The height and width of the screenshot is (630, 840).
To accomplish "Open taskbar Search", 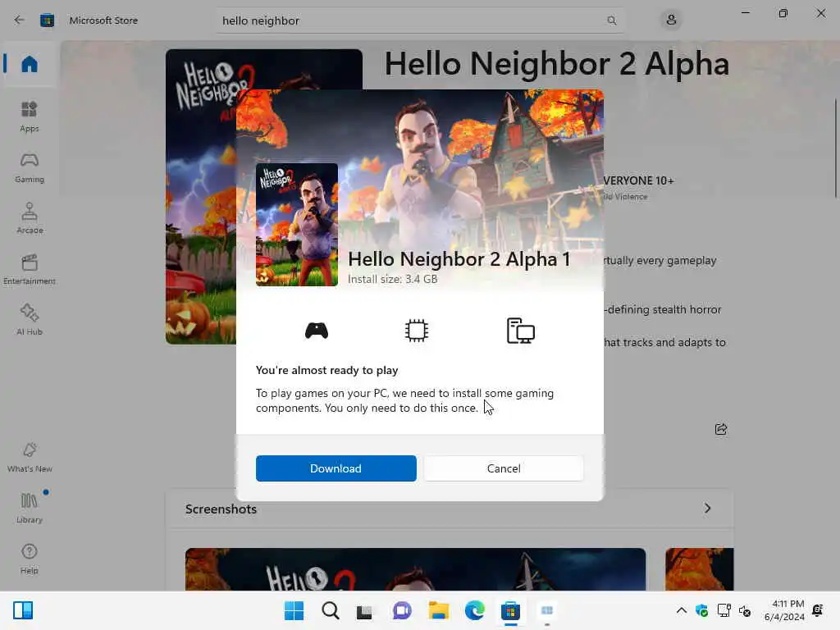I will (x=330, y=610).
